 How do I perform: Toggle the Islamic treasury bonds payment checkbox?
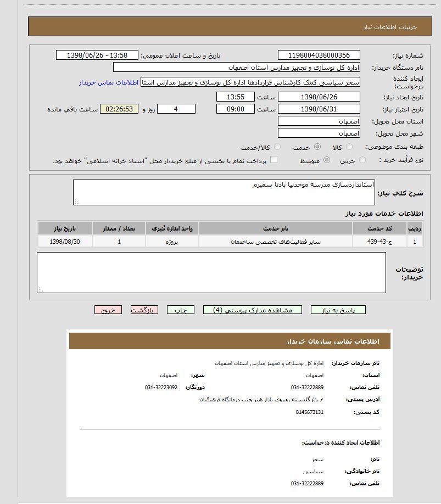(x=273, y=160)
